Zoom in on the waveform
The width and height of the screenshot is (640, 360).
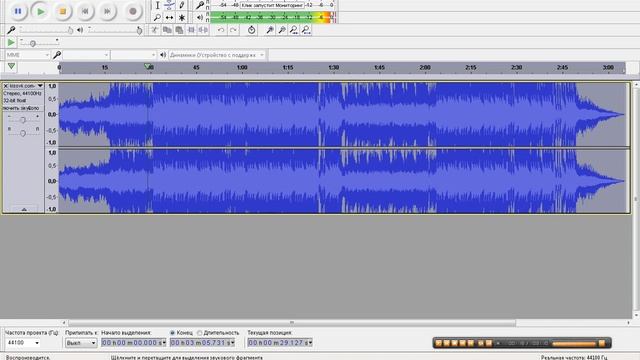click(270, 30)
